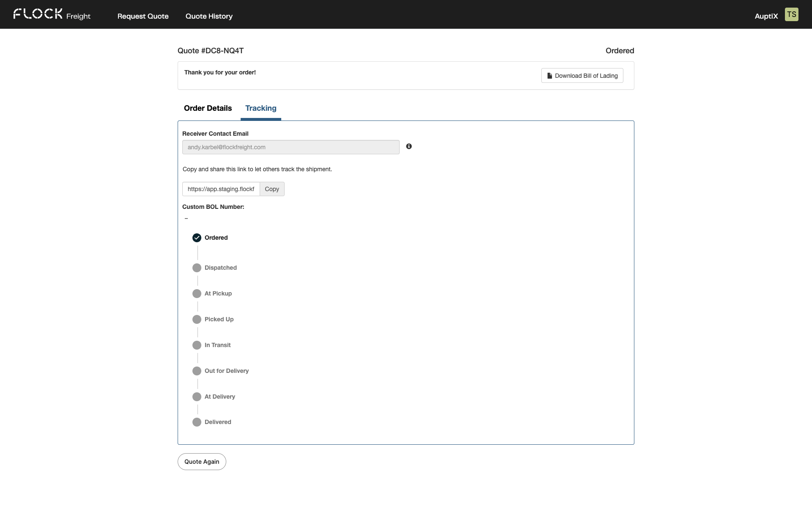
Task: Click the Out for Delivery milestone indicator
Action: pyautogui.click(x=197, y=371)
